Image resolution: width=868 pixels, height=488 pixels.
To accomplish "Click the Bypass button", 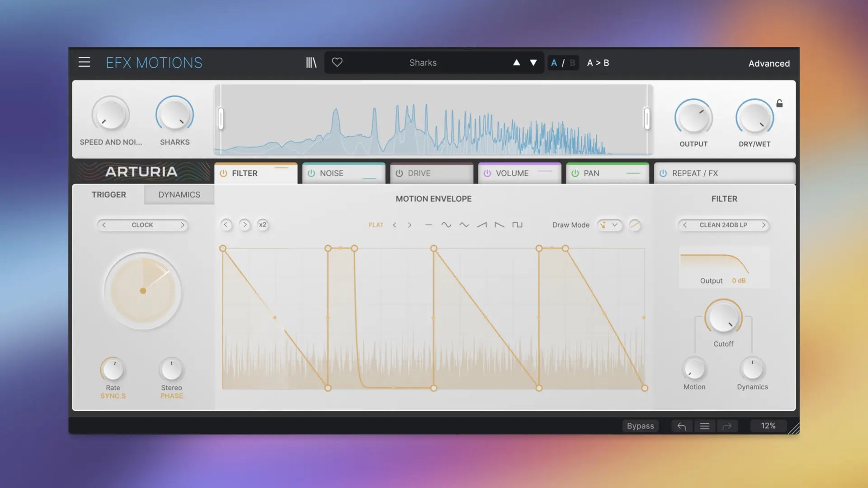I will (x=640, y=426).
